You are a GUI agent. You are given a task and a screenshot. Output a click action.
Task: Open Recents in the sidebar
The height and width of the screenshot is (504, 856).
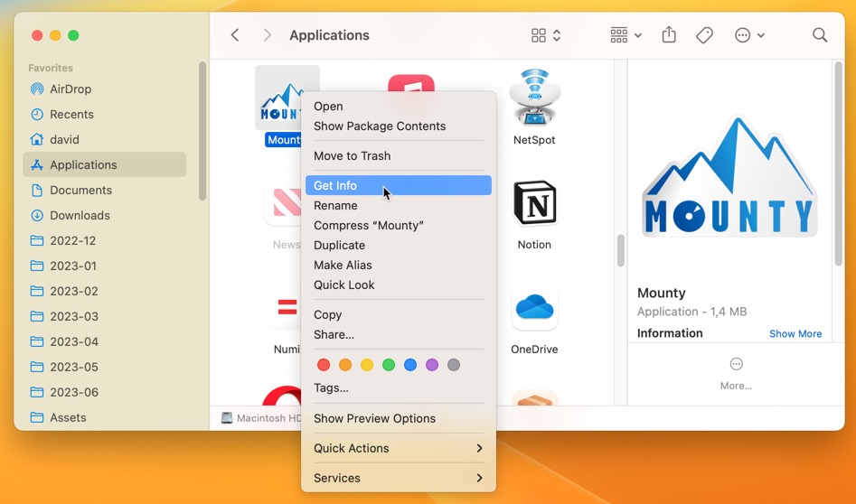point(104,114)
